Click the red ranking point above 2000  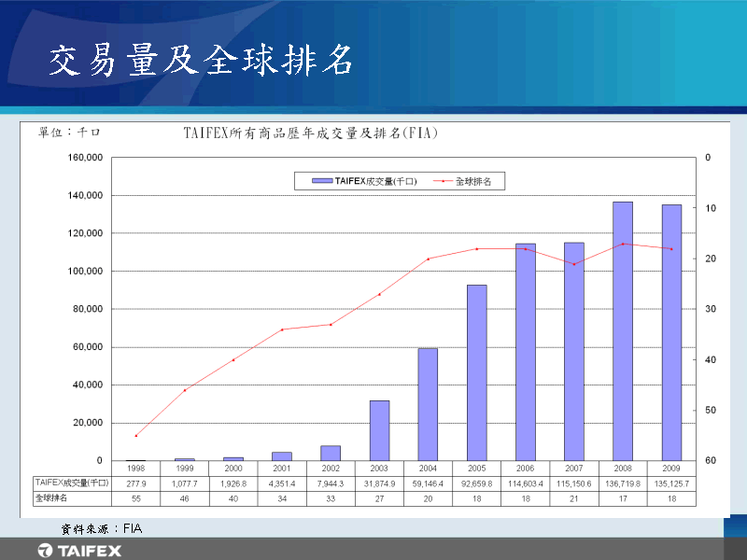click(x=233, y=359)
